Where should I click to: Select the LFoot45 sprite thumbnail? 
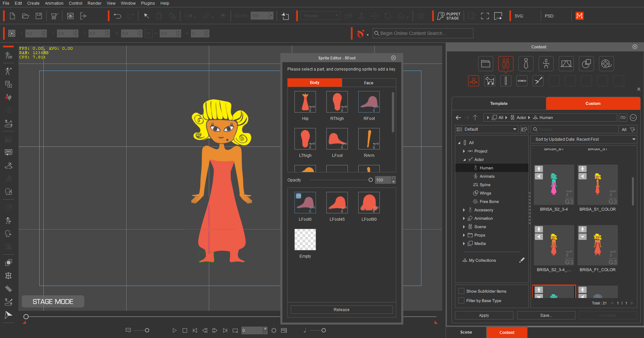coord(337,203)
